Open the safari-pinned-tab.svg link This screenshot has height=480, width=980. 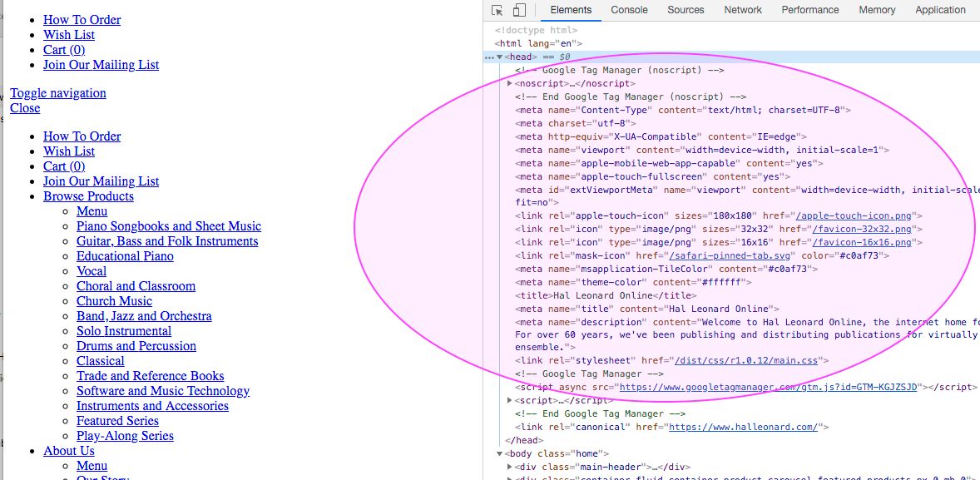(x=731, y=255)
